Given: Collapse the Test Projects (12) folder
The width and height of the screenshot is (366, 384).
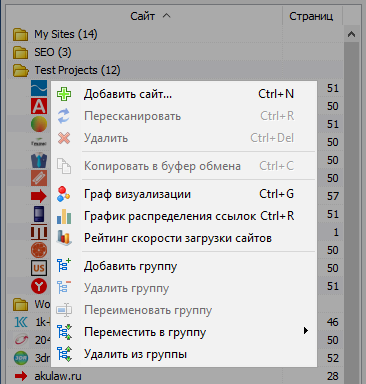Looking at the screenshot, I should click(20, 70).
